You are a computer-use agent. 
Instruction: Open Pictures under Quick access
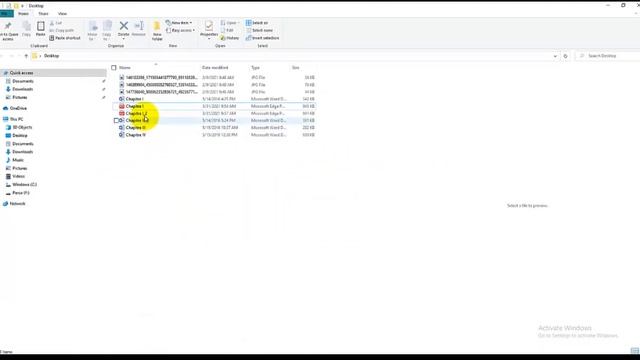[x=17, y=98]
